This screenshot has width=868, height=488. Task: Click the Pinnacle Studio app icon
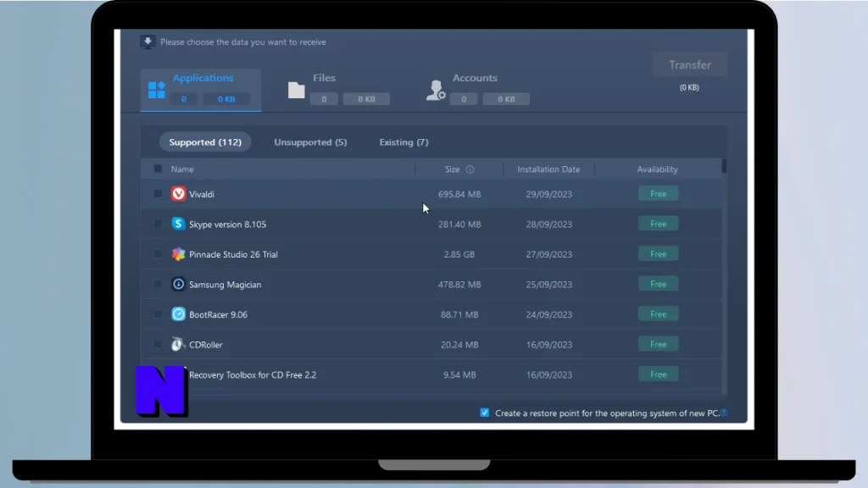pos(178,254)
